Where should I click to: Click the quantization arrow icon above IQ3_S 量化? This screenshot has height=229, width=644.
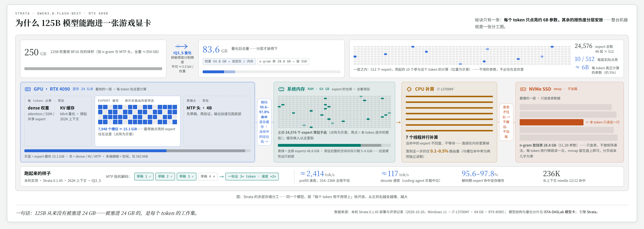coord(181,46)
